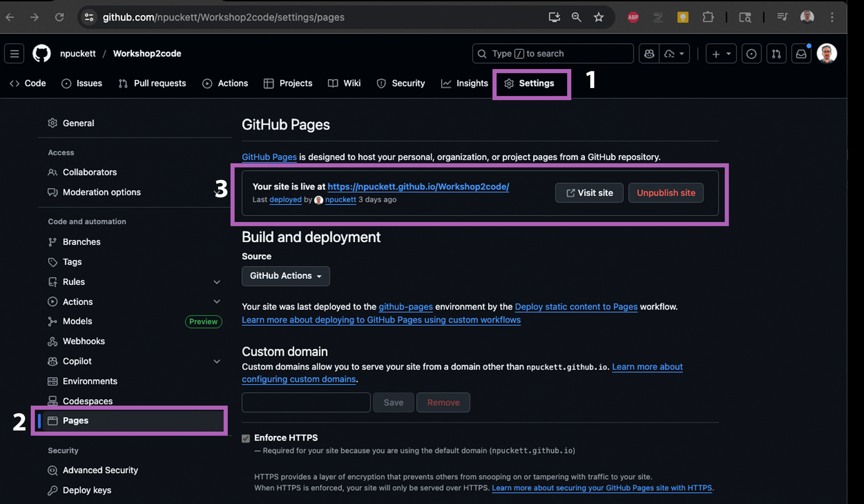Bookmark this page with the star icon
Viewport: 864px width, 504px height.
598,17
